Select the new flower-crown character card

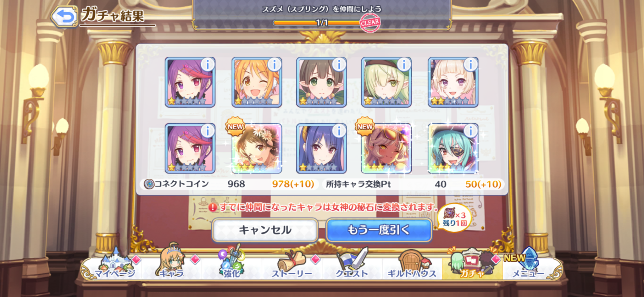click(x=257, y=148)
